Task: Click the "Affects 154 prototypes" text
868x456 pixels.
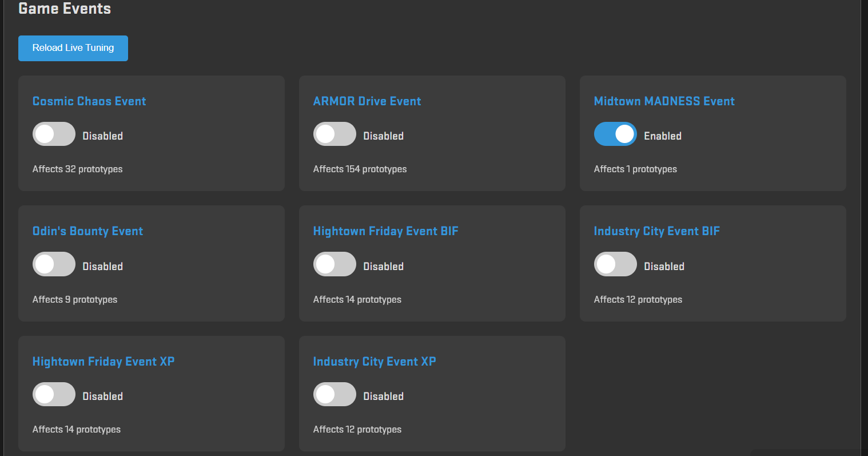Action: (x=360, y=169)
